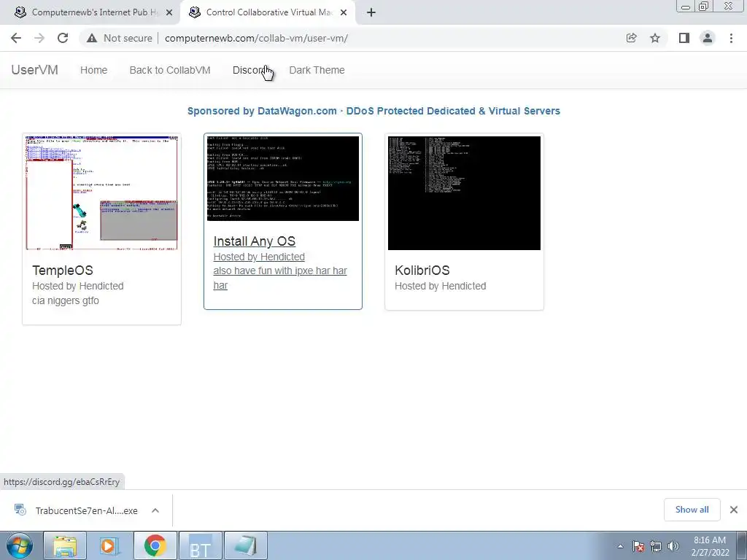This screenshot has width=747, height=560.
Task: Open a new browser tab
Action: (x=371, y=12)
